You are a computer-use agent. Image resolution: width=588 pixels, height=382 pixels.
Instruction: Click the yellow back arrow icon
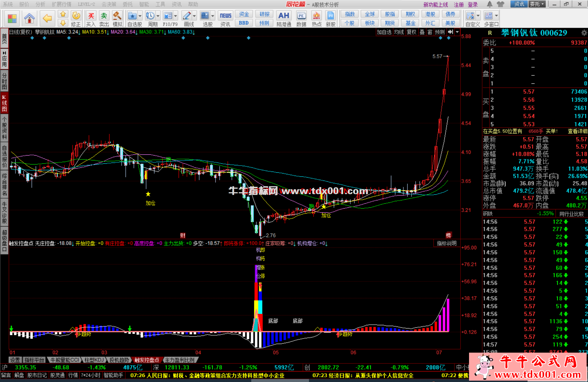click(47, 18)
